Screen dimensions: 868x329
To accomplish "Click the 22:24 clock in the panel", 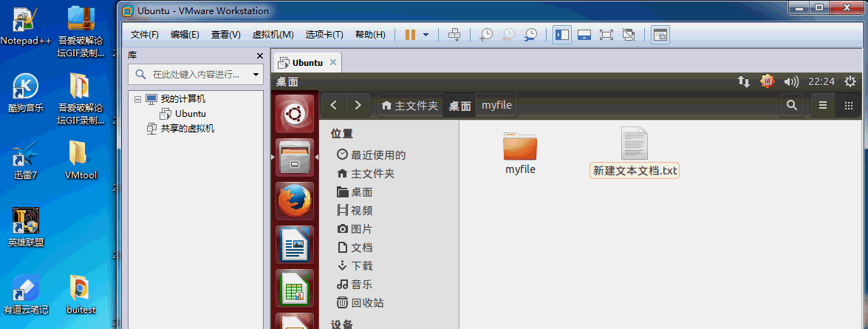I will (821, 81).
